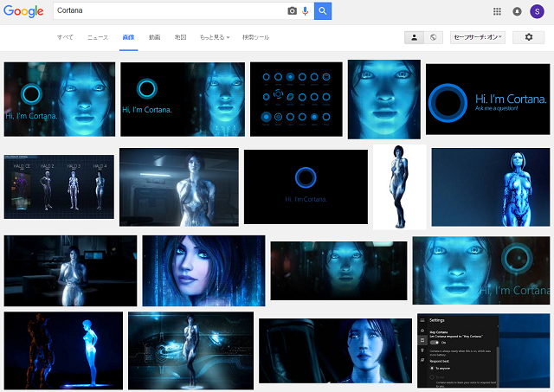Open Cortana circle icons grid image
This screenshot has width=554, height=392.
296,100
